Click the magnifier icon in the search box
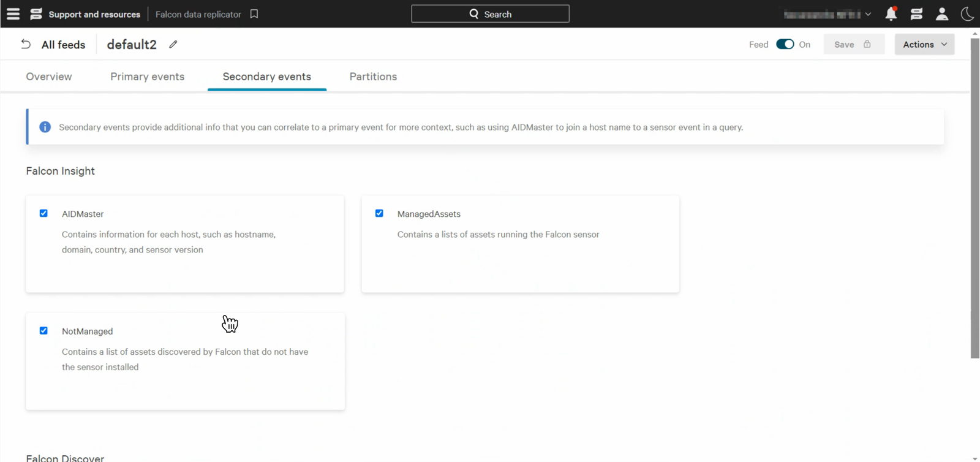 coord(473,13)
